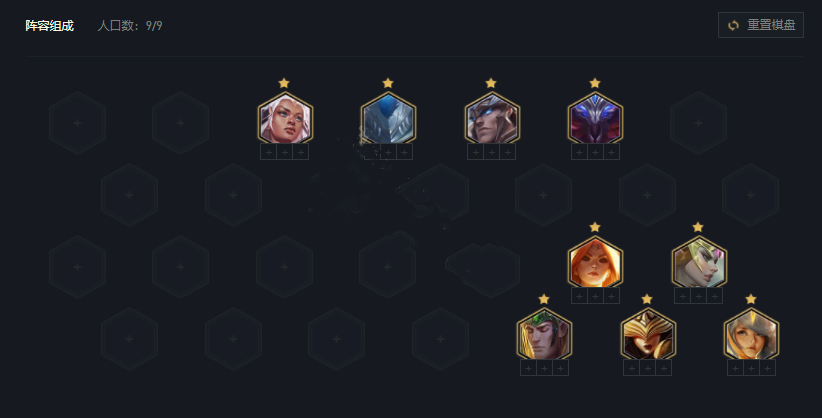Click the 阵容组成 heading label
822x418 pixels.
click(49, 26)
